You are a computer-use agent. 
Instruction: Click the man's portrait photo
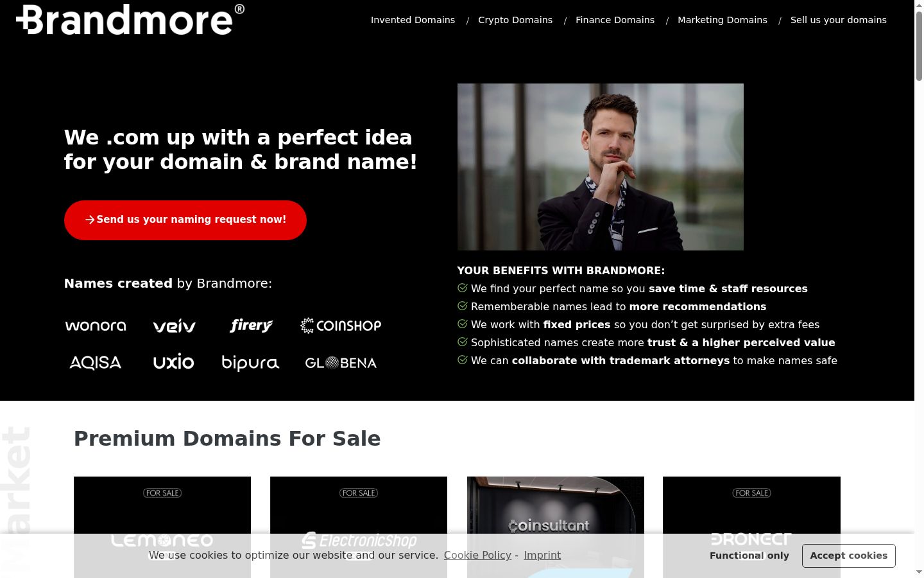[x=601, y=167]
